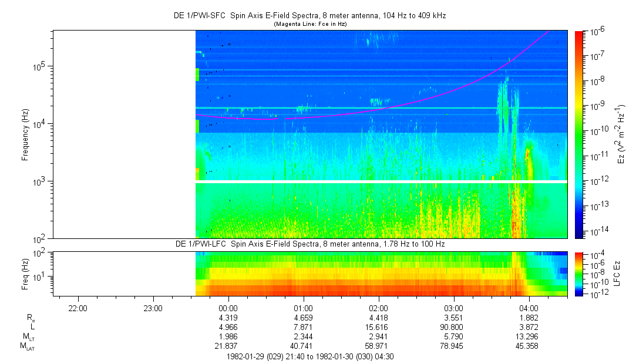Click the MLT value 1.986
Image resolution: width=636 pixels, height=364 pixels.
(228, 336)
